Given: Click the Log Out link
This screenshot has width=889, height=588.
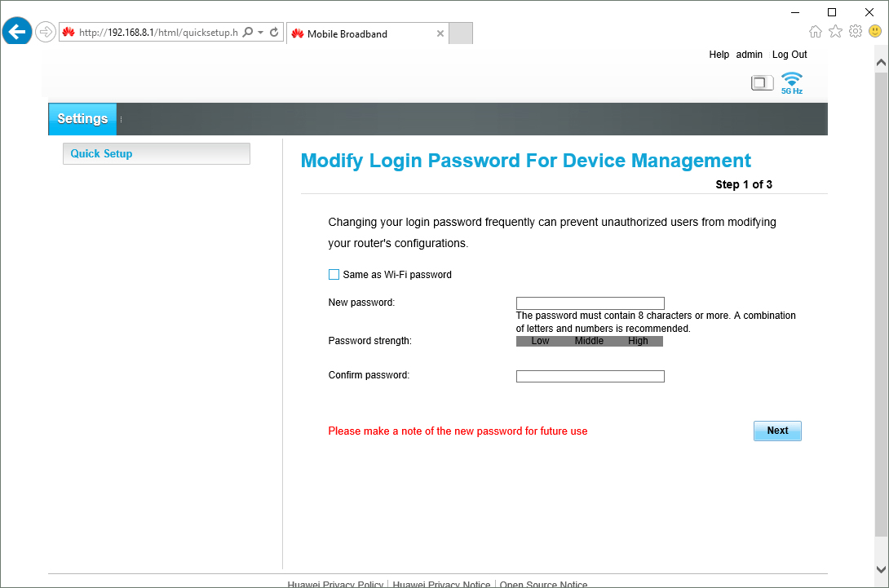Looking at the screenshot, I should (789, 55).
